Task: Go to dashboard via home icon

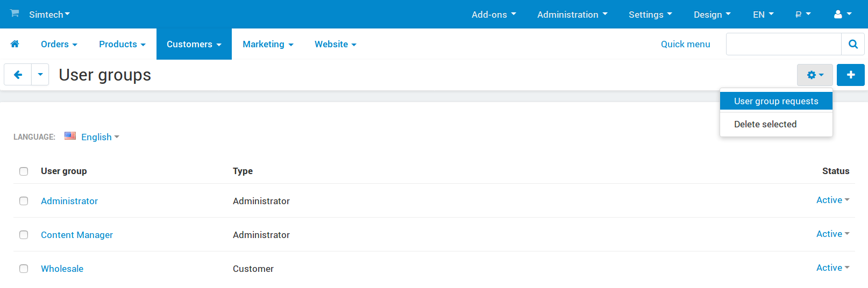Action: tap(15, 44)
